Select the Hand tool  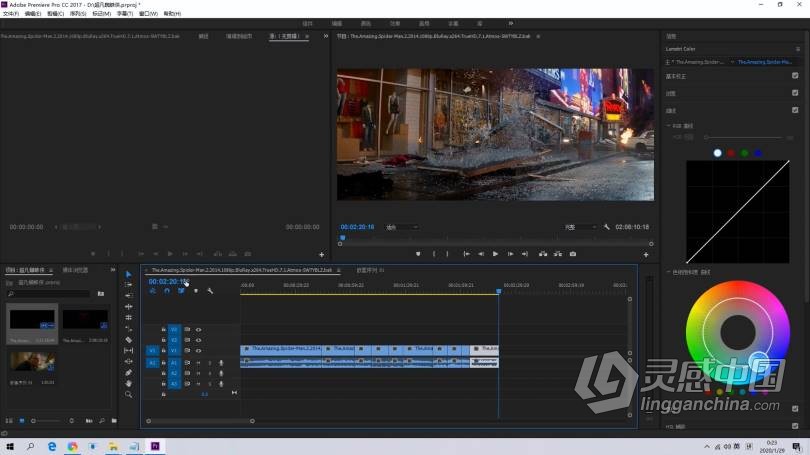(129, 383)
